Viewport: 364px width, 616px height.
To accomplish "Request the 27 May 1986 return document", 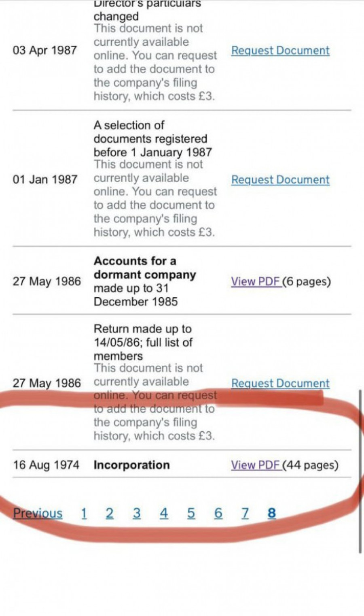I will (x=280, y=383).
